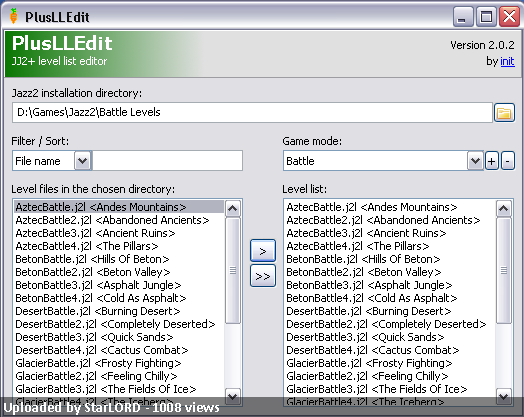
Task: Maximize the PlusLLEdit window
Action: pyautogui.click(x=486, y=16)
